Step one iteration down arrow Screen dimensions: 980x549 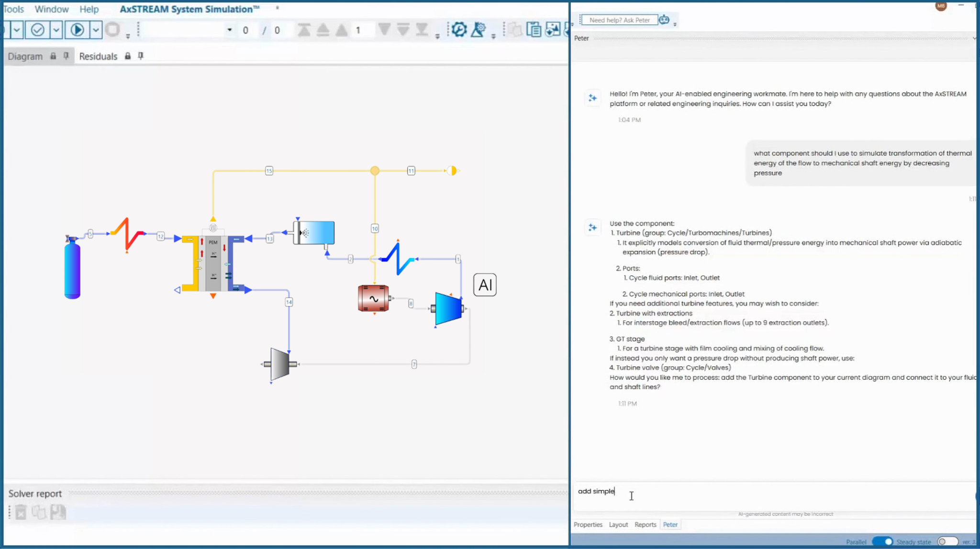pos(384,30)
